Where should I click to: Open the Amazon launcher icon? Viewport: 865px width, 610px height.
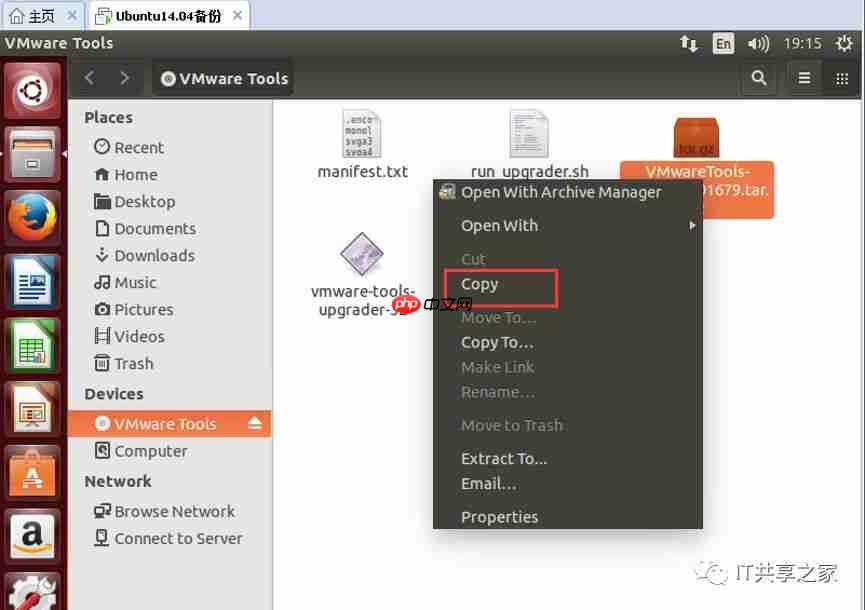[x=32, y=537]
